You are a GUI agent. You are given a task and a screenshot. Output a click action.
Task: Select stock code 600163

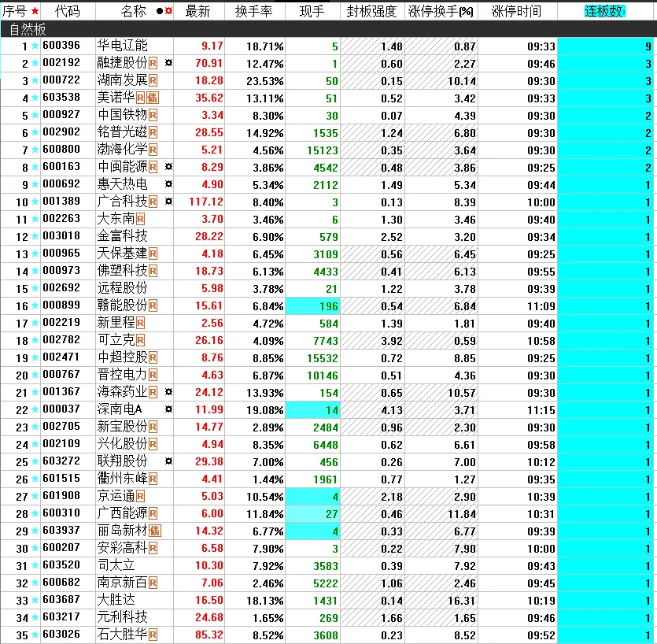coord(61,166)
